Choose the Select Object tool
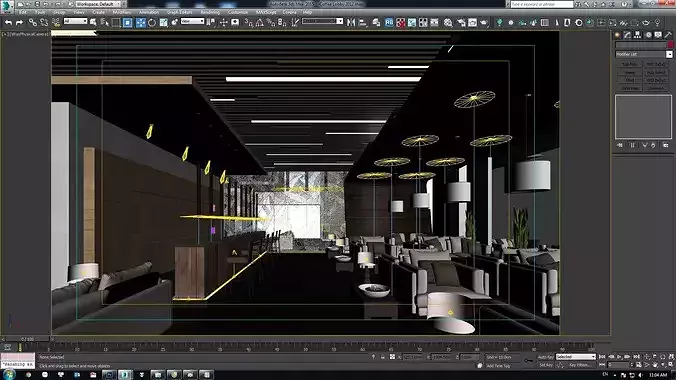This screenshot has height=380, width=676. point(93,22)
